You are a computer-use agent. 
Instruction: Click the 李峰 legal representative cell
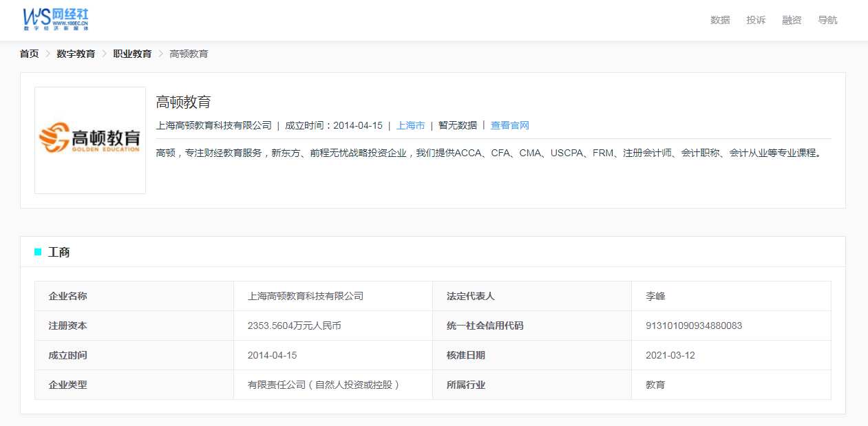(x=731, y=296)
